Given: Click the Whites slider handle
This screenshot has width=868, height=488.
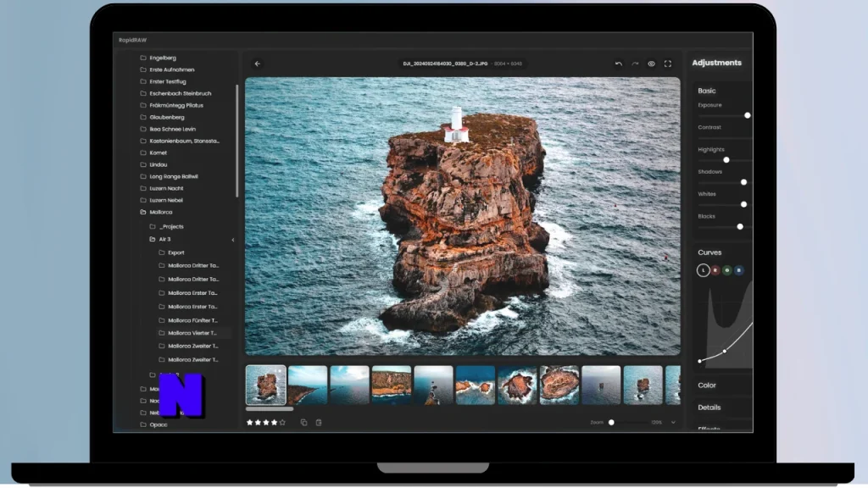Looking at the screenshot, I should [744, 204].
